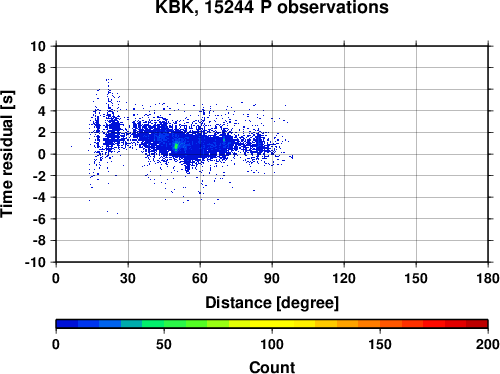Image resolution: width=500 pixels, height=374 pixels.
Task: Click the x-axis tick label 180
Action: 488,278
